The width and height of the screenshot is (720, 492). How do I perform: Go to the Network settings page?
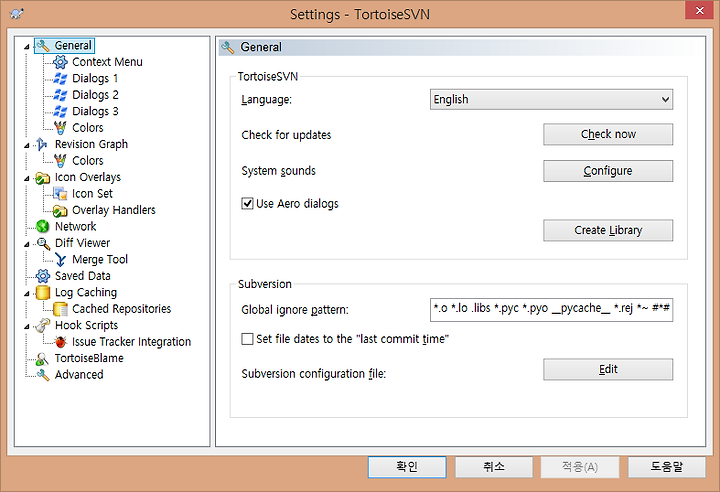(x=75, y=226)
